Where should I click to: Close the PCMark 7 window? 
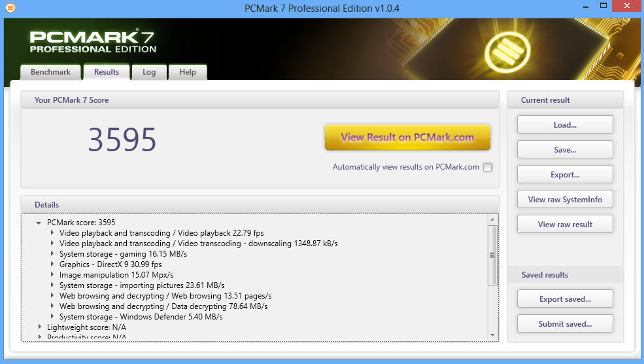point(627,6)
